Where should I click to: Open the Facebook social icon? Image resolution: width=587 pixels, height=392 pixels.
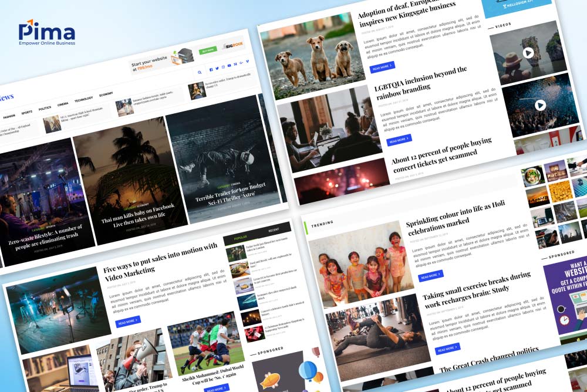[211, 70]
